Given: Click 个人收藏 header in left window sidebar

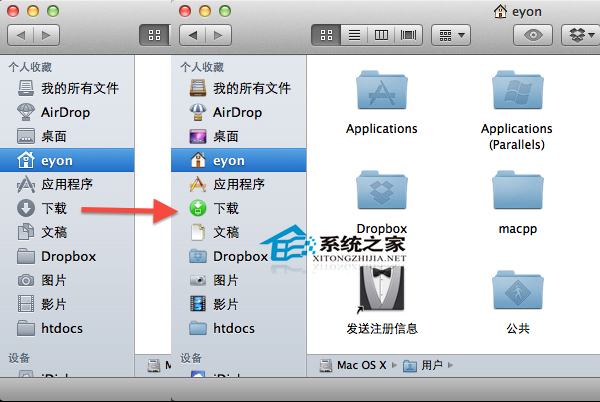Looking at the screenshot, I should pyautogui.click(x=30, y=67).
